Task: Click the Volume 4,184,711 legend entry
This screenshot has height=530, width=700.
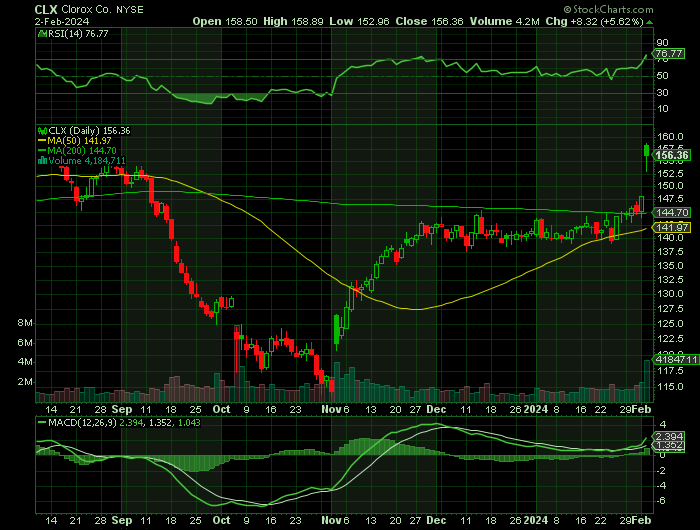Action: (x=82, y=161)
